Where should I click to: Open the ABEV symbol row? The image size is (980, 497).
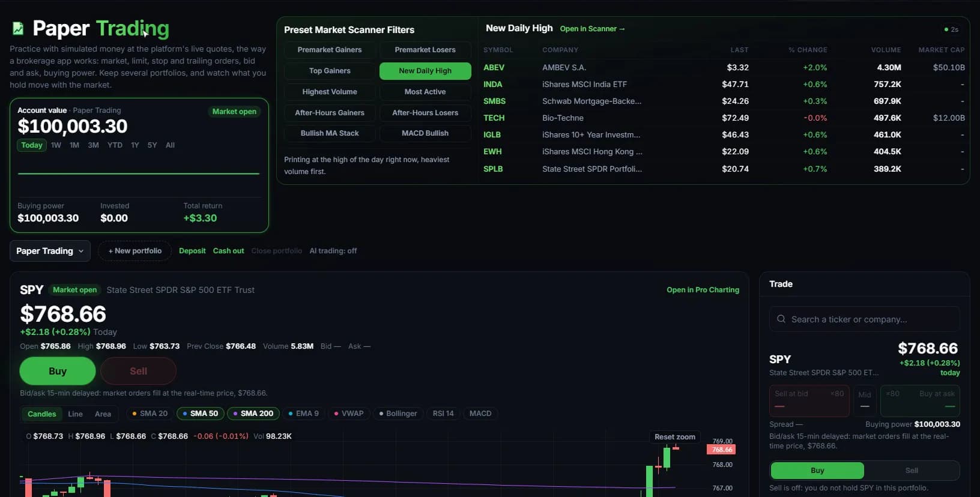724,67
